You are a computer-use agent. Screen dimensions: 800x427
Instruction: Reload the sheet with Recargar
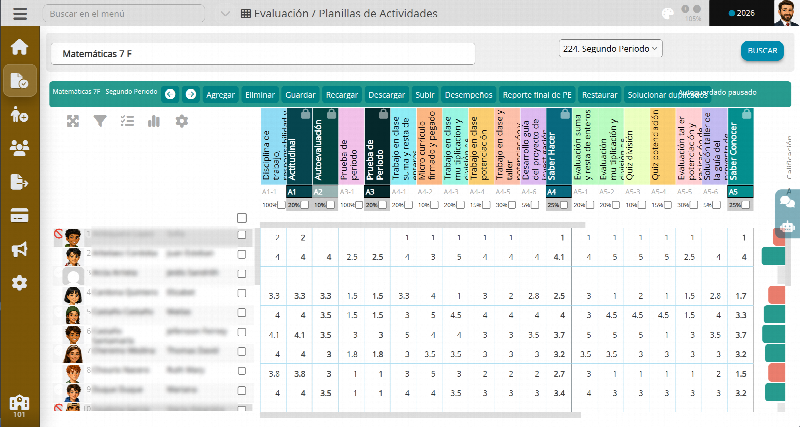(x=342, y=95)
